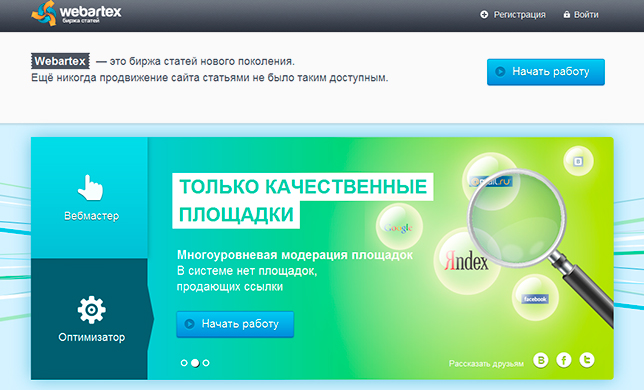Click the lock icon beside Войти
Screen dimensions: 644x390
[x=567, y=15]
